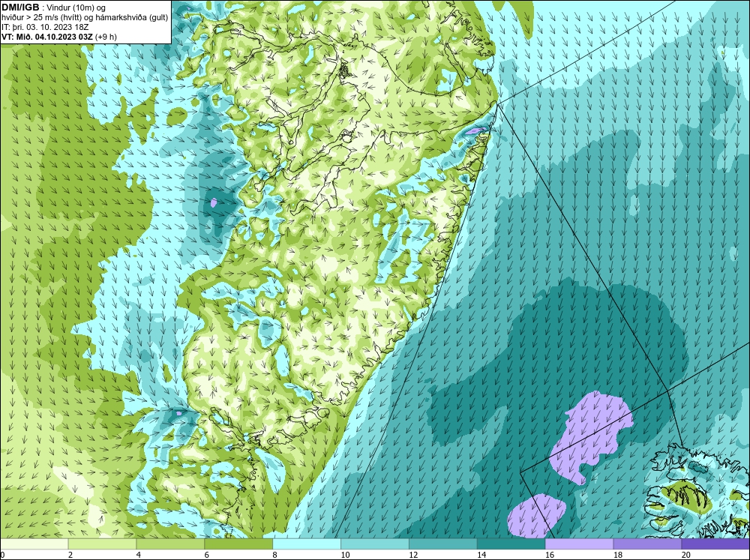Click the 0–2 m/s palest legend swatch

pyautogui.click(x=34, y=544)
